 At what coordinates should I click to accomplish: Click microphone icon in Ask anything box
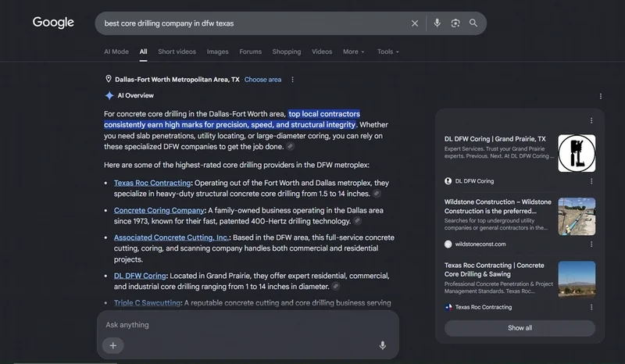pos(382,345)
